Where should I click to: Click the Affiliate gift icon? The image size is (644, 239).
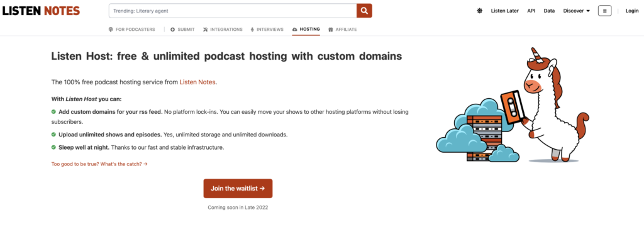pos(330,30)
